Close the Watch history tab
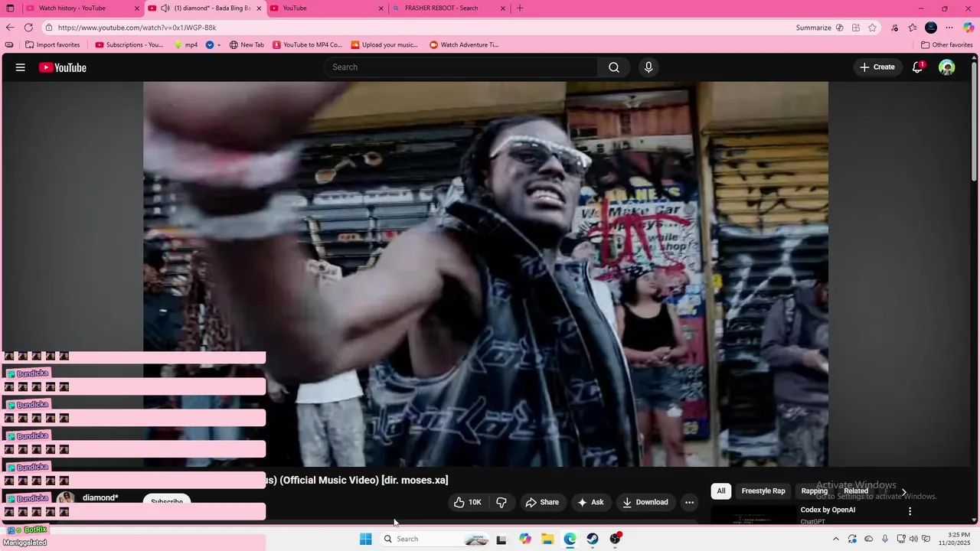 pos(137,8)
